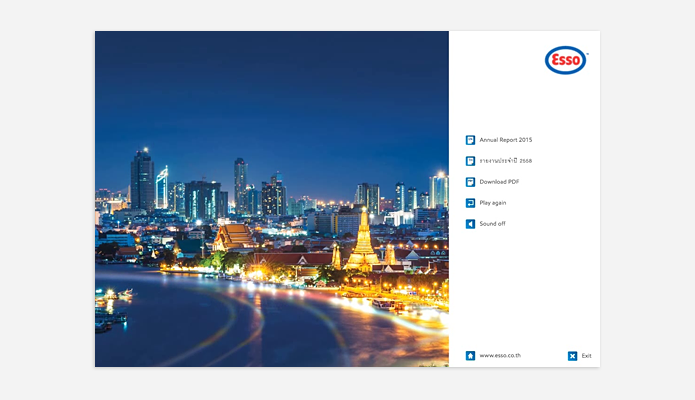Click the Bangkok night skyline photo
This screenshot has height=400, width=695.
[272, 199]
